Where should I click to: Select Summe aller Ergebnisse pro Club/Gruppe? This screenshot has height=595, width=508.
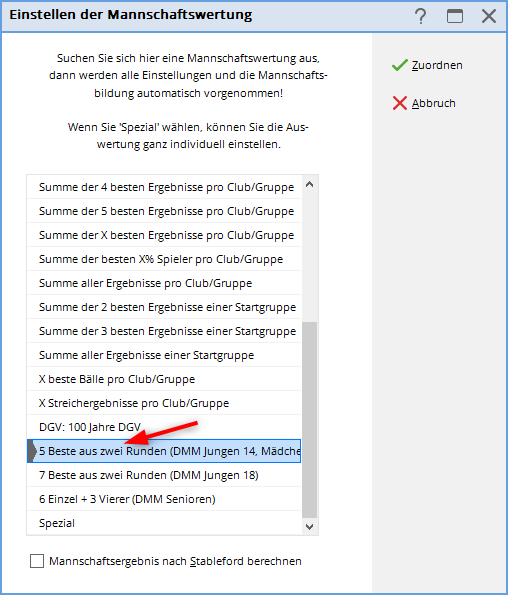coord(164,283)
